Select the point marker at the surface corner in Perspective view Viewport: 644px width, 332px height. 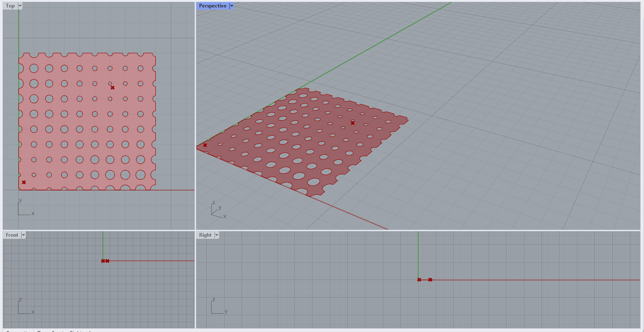point(205,145)
